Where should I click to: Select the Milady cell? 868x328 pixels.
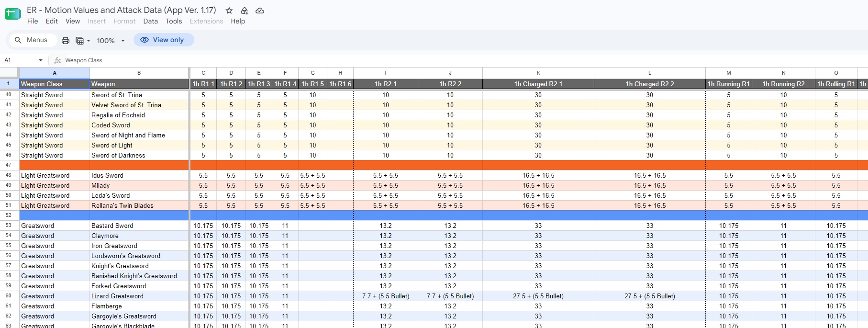139,185
